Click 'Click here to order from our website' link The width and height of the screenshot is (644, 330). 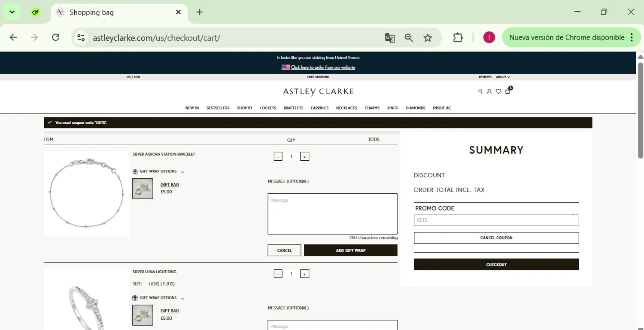pos(323,67)
